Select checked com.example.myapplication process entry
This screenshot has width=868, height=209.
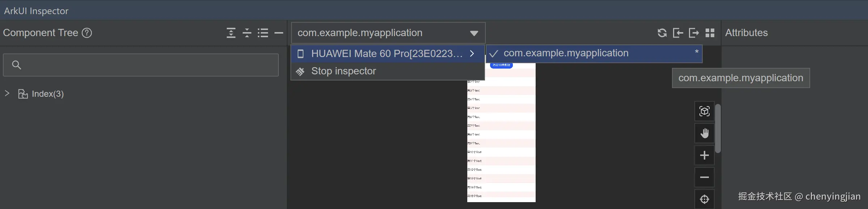pyautogui.click(x=566, y=53)
